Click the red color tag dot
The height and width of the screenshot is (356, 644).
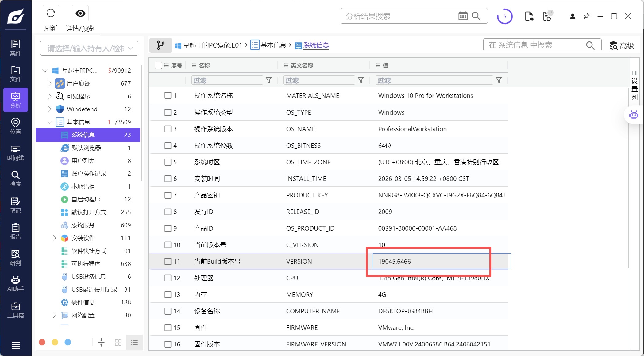click(42, 342)
